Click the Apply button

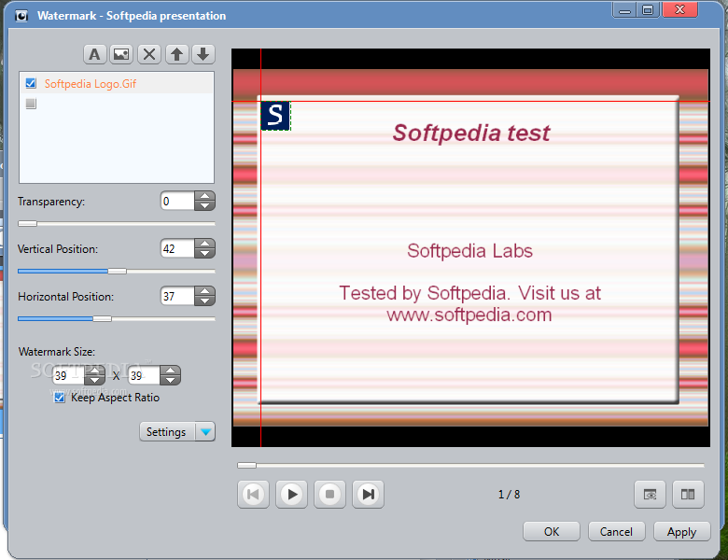(x=681, y=532)
